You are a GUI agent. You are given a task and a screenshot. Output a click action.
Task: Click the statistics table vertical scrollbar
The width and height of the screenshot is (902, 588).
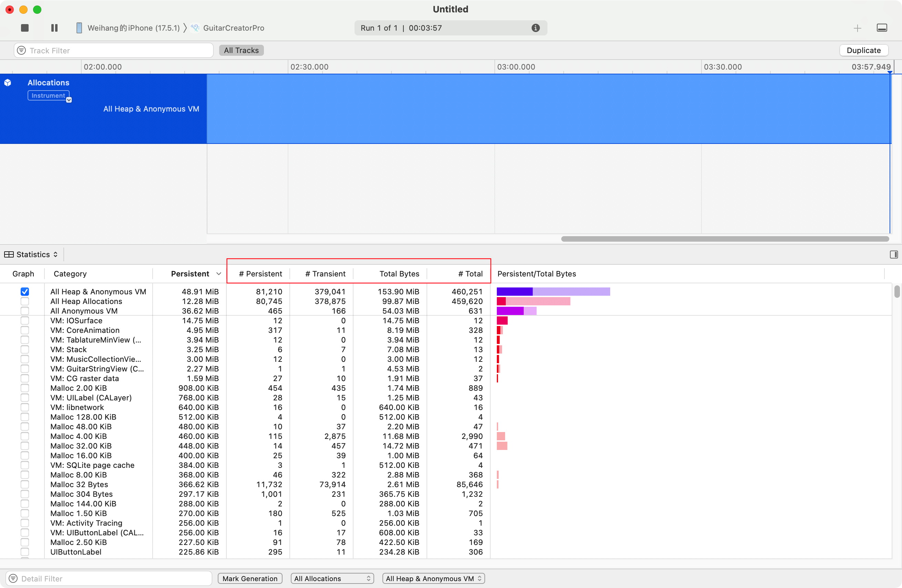click(897, 292)
